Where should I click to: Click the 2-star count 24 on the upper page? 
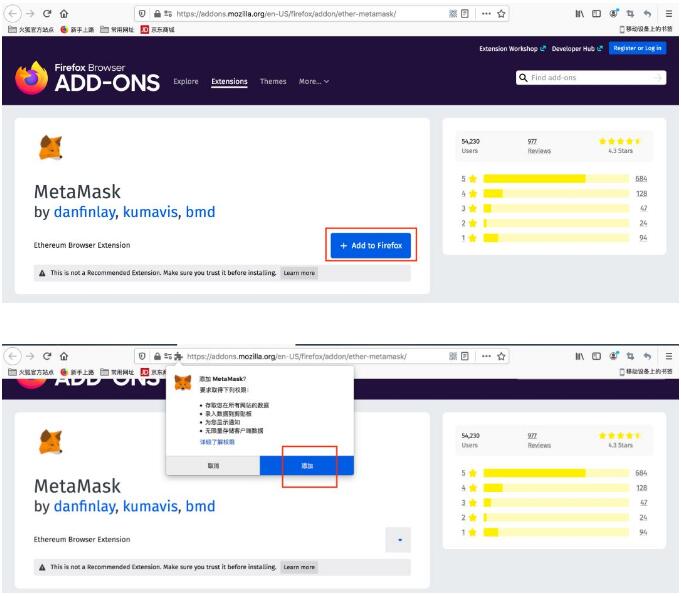click(643, 223)
